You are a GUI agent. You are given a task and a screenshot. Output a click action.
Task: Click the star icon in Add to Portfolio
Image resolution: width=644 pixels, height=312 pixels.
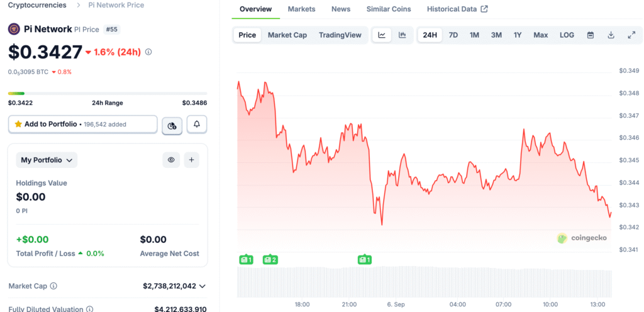point(18,124)
